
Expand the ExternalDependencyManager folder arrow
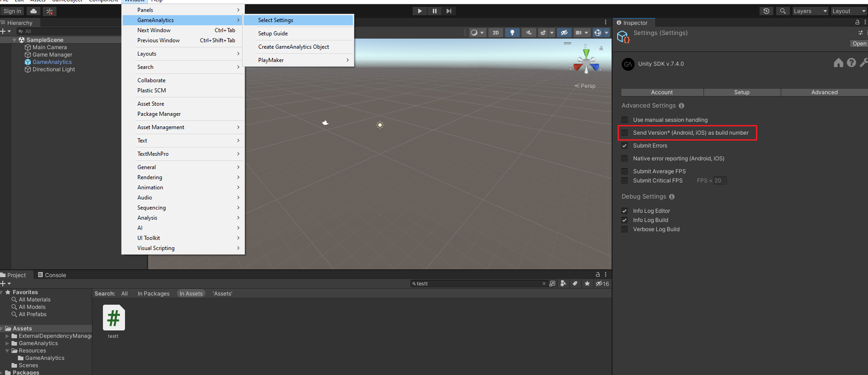click(x=7, y=336)
